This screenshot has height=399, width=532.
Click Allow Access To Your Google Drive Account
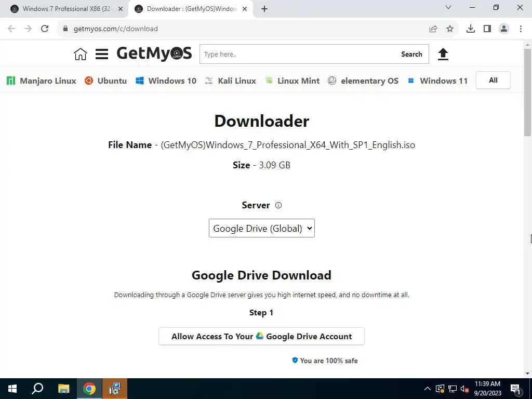coord(261,336)
